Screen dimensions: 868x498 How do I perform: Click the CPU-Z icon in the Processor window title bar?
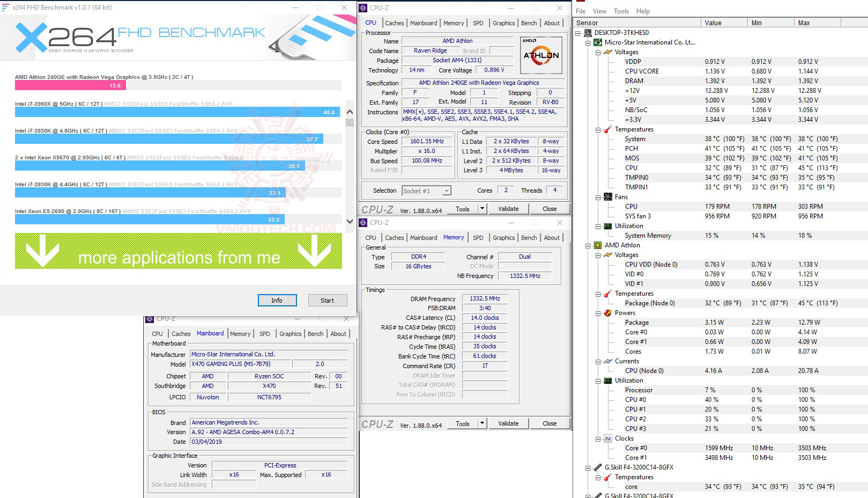pyautogui.click(x=363, y=8)
